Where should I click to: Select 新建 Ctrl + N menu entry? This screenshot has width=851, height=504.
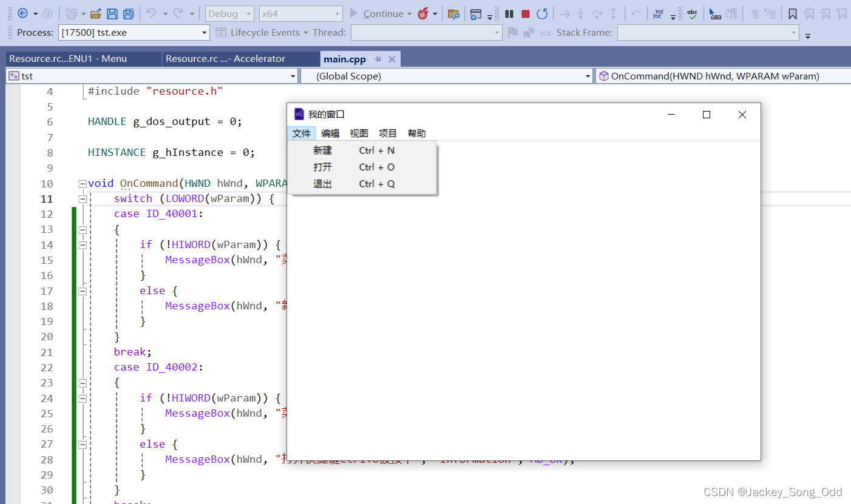(362, 150)
